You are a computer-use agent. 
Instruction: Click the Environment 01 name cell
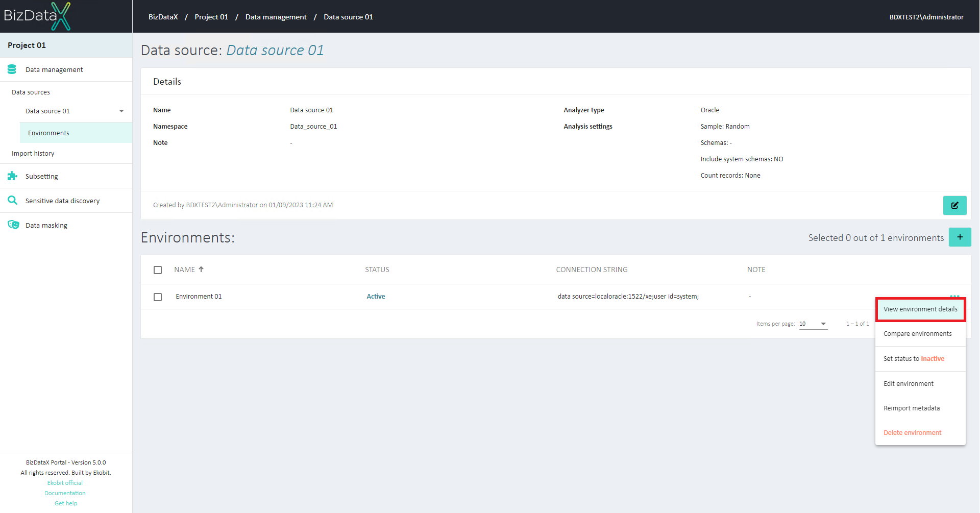tap(199, 297)
